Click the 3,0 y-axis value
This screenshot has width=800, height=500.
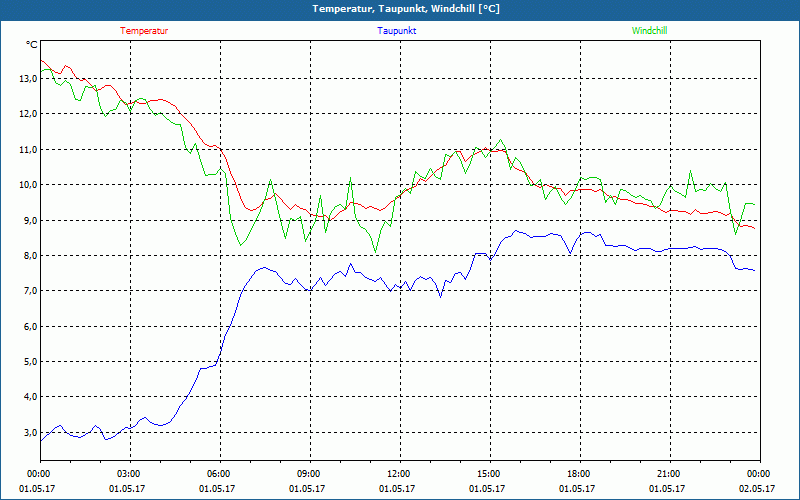(x=30, y=433)
